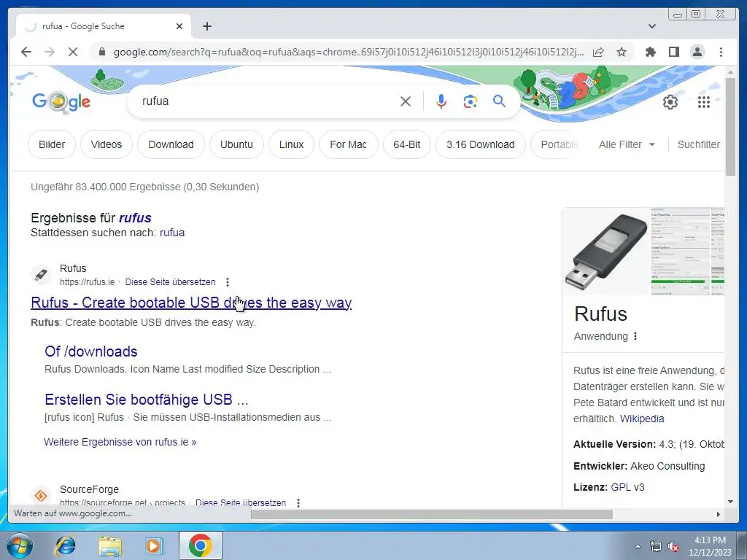747x560 pixels.
Task: Bookmark this page with the star icon
Action: tap(622, 52)
